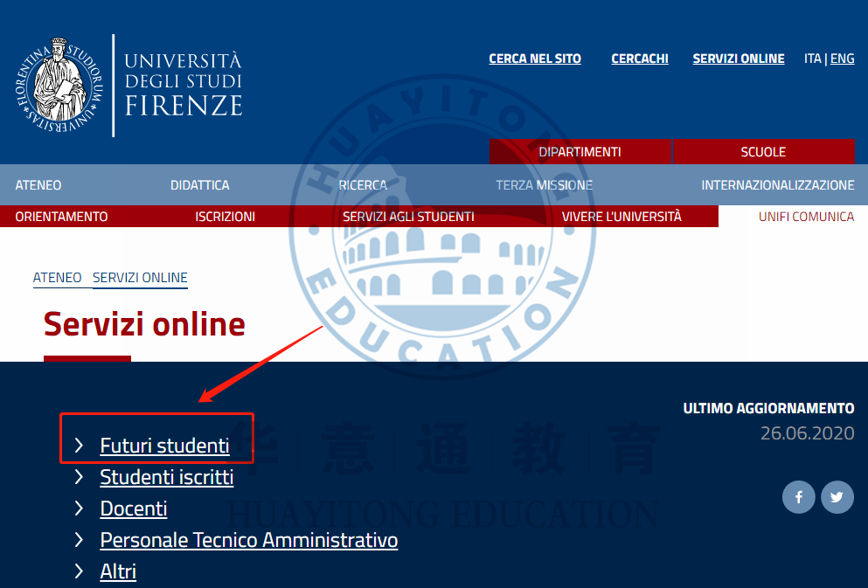Select ISCRIZIONI in red menu bar
This screenshot has height=588, width=868.
click(x=225, y=217)
